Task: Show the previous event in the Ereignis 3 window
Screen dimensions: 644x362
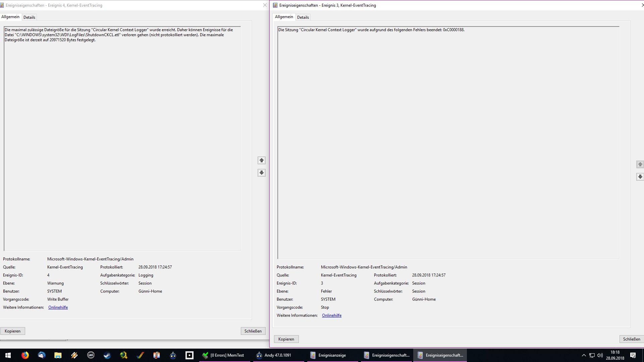Action: 640,165
